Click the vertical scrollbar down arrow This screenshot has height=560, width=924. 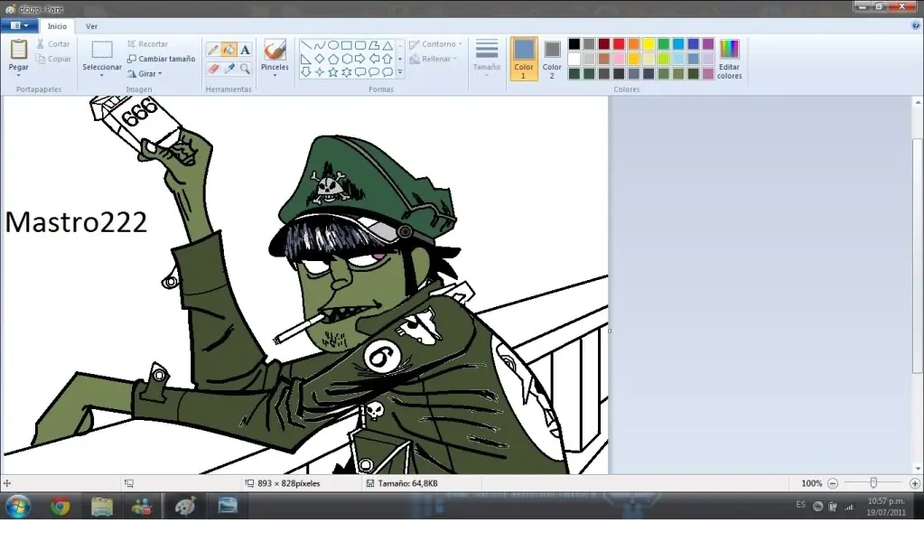pos(918,469)
